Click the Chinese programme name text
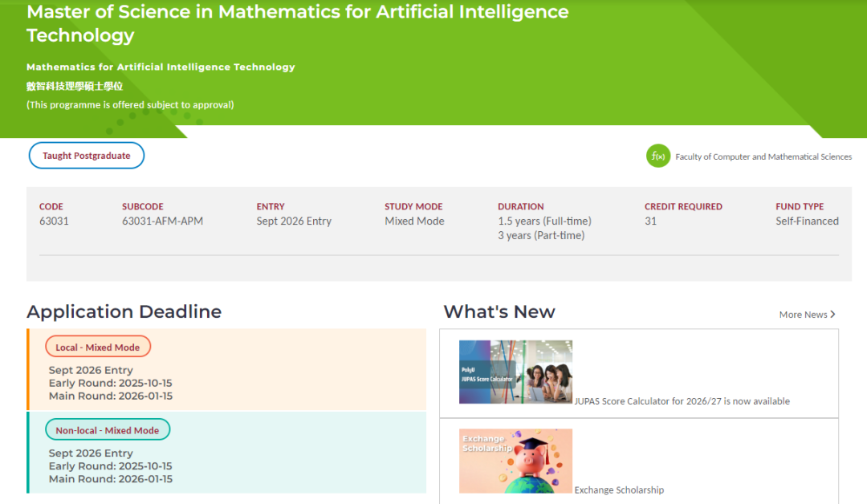Viewport: 867px width, 504px height. [x=75, y=87]
